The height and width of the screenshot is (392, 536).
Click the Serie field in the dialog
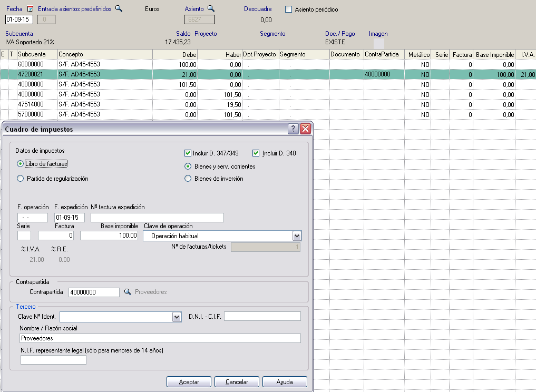(x=24, y=236)
